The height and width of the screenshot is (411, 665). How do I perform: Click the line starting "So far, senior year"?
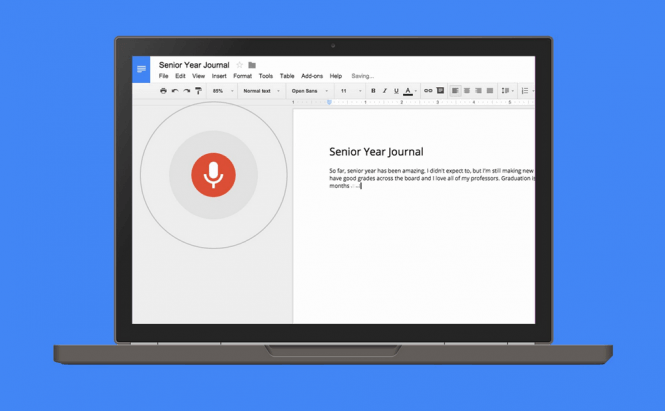(432, 171)
